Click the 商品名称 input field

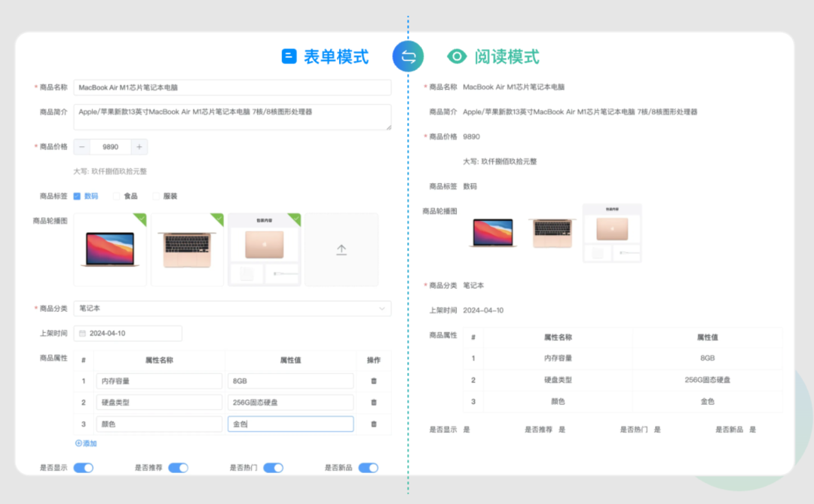[x=232, y=87]
